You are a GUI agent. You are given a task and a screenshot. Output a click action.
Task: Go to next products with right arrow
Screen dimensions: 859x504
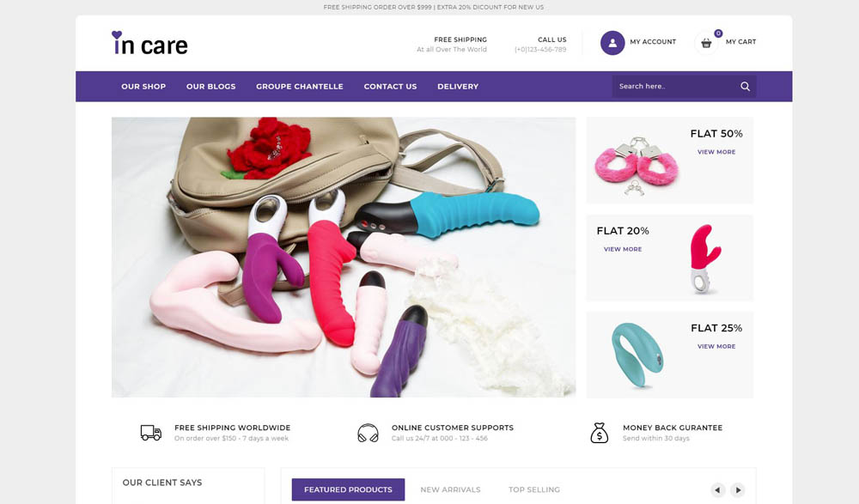pyautogui.click(x=738, y=489)
